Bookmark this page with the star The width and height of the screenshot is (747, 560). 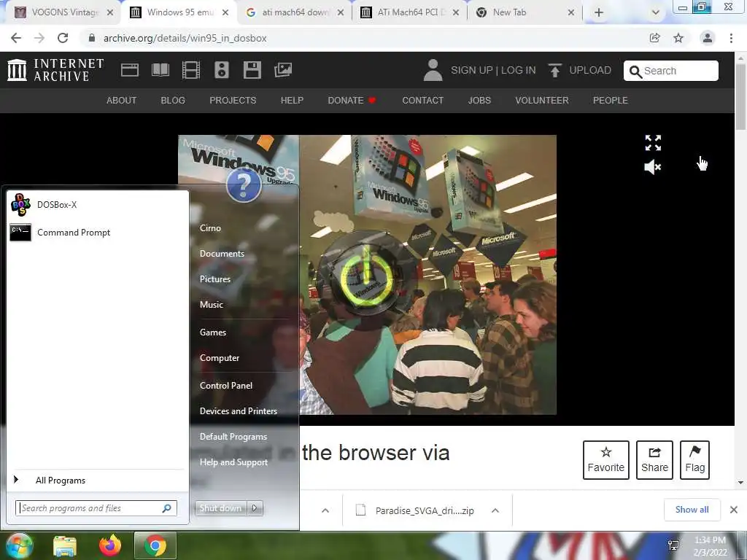pyautogui.click(x=678, y=38)
